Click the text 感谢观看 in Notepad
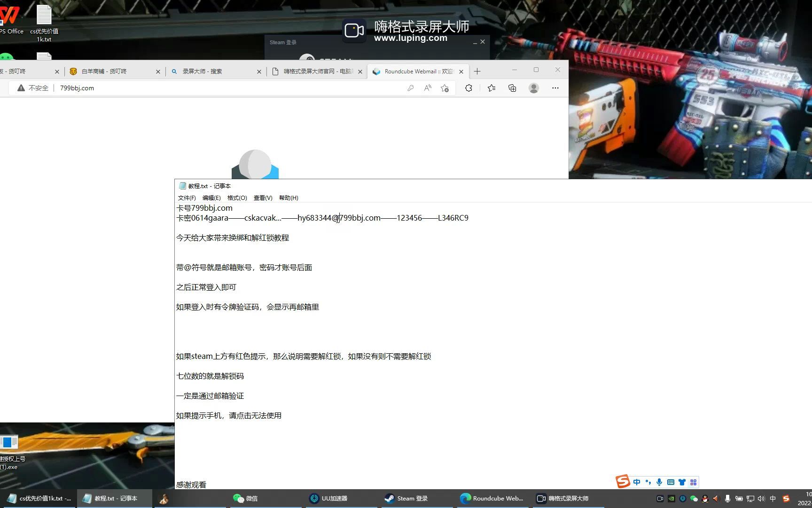Viewport: 812px width, 508px height. 191,485
